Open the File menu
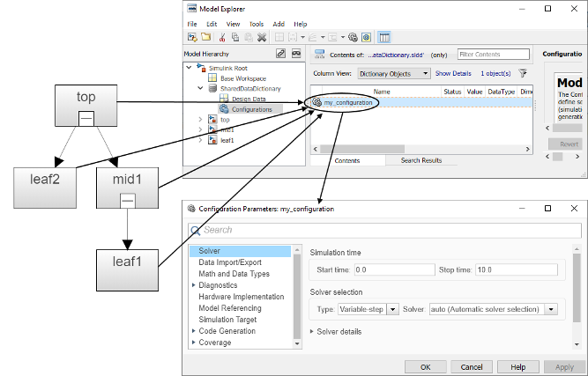Image resolution: width=588 pixels, height=376 pixels. (192, 24)
